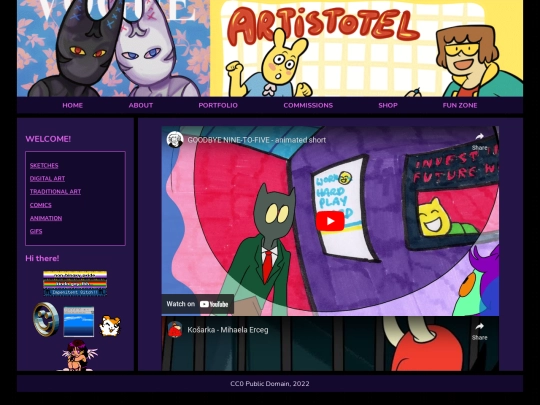
Task: Click the Vogue cats cover image
Action: [113, 48]
